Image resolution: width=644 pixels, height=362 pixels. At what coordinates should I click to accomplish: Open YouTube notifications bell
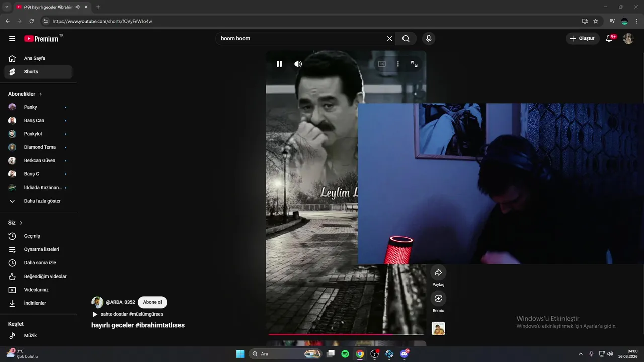click(609, 39)
